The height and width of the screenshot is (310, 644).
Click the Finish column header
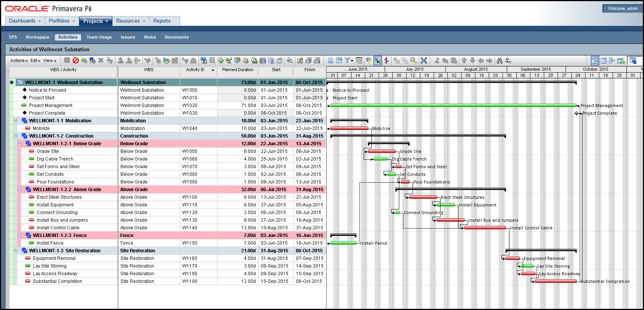310,71
